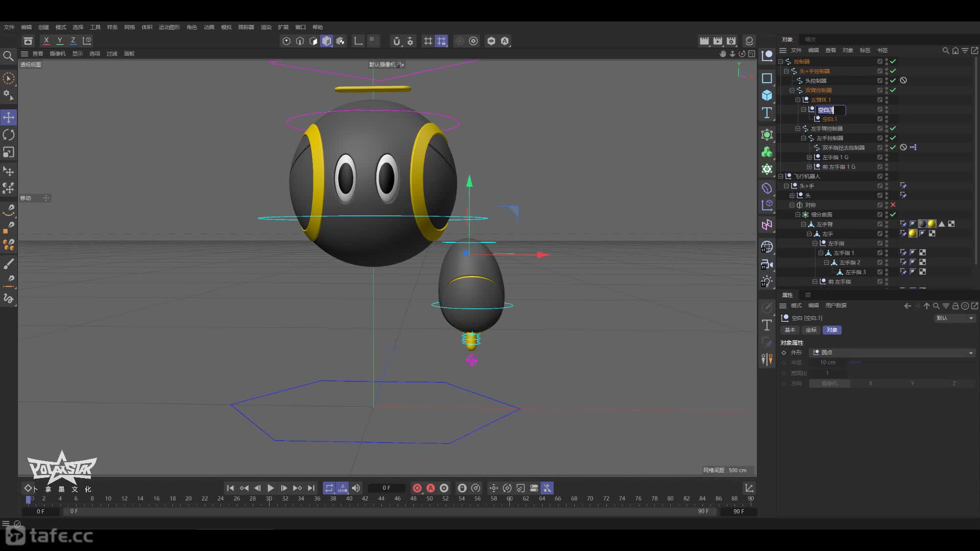This screenshot has height=551, width=980.
Task: Toggle visibility dots on 头控制器 row
Action: pos(887,81)
